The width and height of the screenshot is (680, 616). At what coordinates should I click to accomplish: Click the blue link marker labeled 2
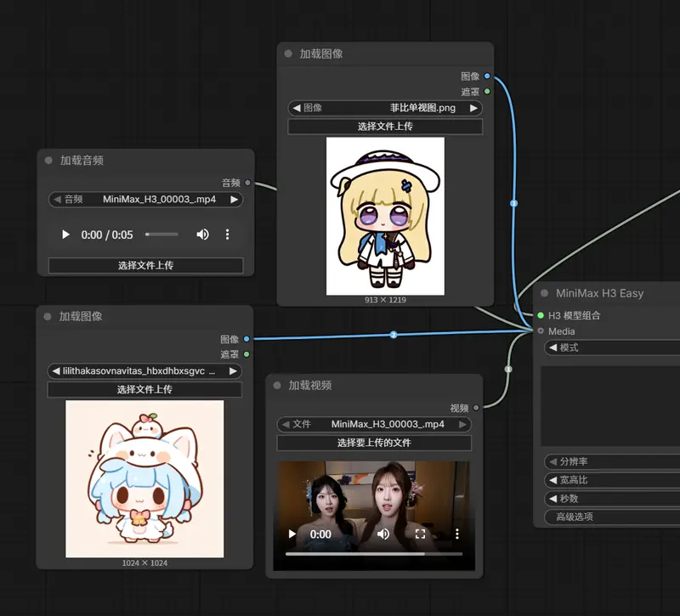point(394,335)
